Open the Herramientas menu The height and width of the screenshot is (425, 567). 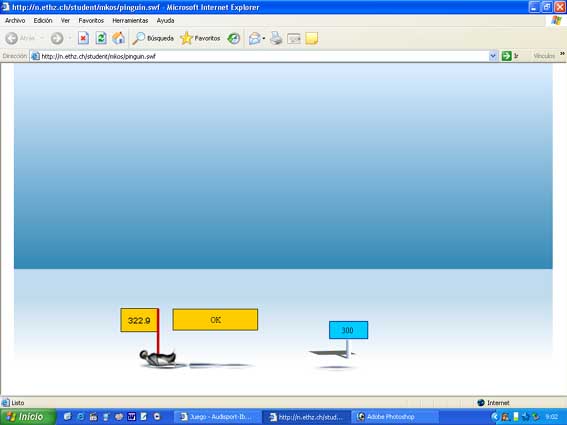point(130,21)
